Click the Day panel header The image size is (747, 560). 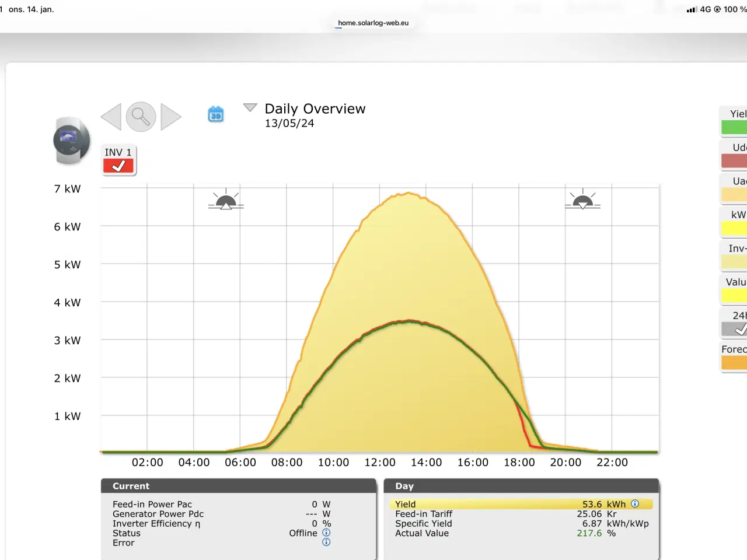pyautogui.click(x=521, y=486)
